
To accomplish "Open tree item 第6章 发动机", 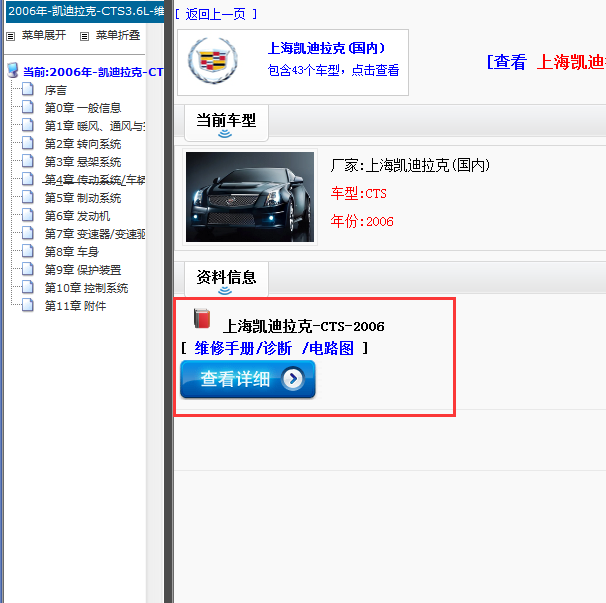I will click(x=77, y=216).
